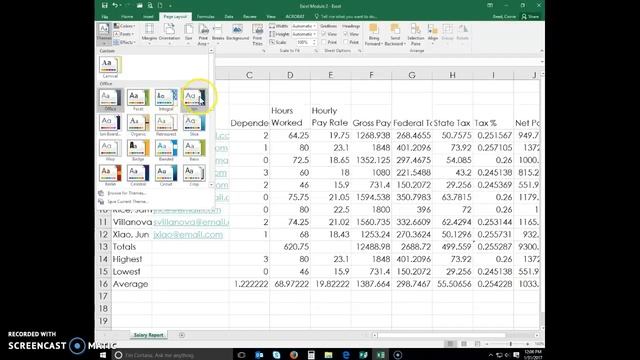The image size is (640, 360).
Task: Open Excel from the taskbar
Action: (x=381, y=355)
